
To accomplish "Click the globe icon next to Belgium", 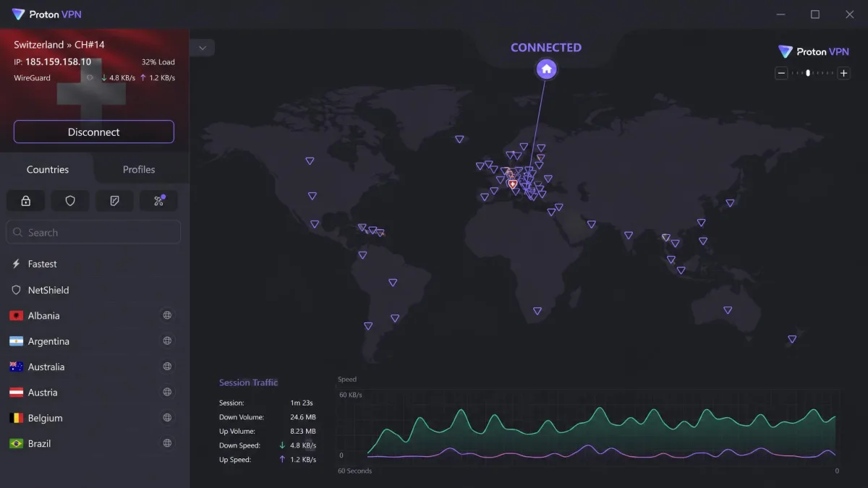I will (x=167, y=418).
